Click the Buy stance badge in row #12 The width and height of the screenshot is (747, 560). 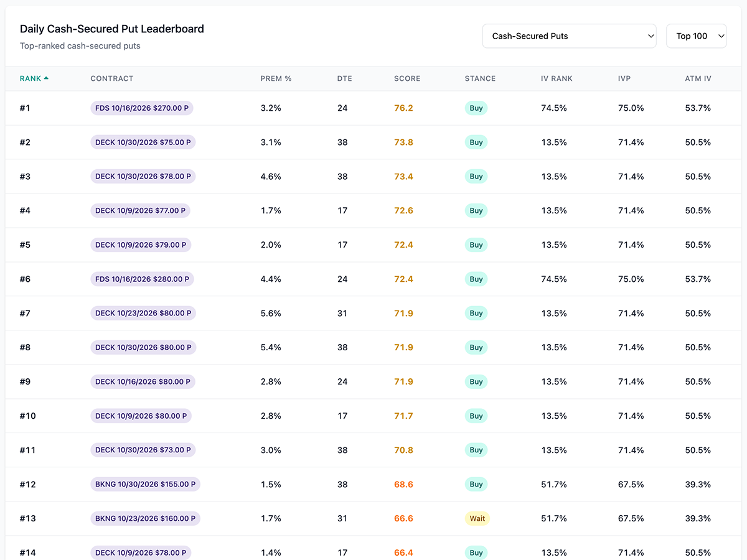pyautogui.click(x=476, y=485)
